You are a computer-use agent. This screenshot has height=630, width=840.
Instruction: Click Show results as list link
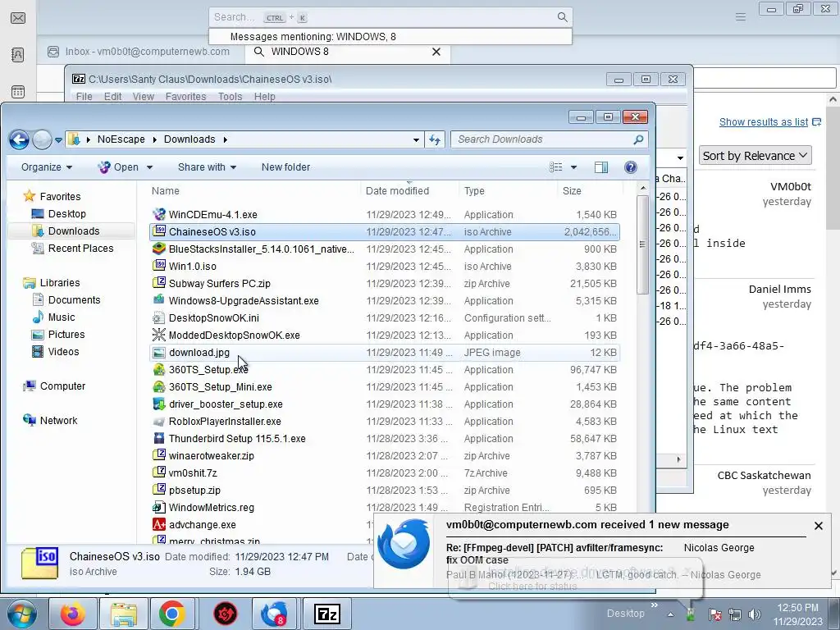(x=764, y=122)
